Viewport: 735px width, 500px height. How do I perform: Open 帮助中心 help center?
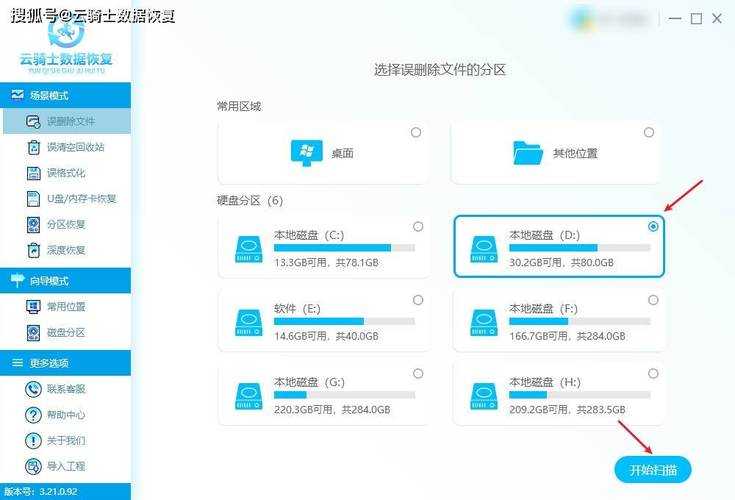(x=65, y=415)
